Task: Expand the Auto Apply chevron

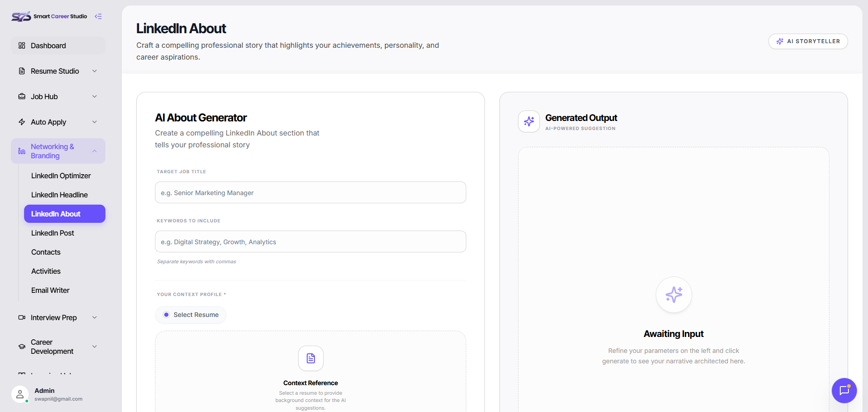Action: 95,122
